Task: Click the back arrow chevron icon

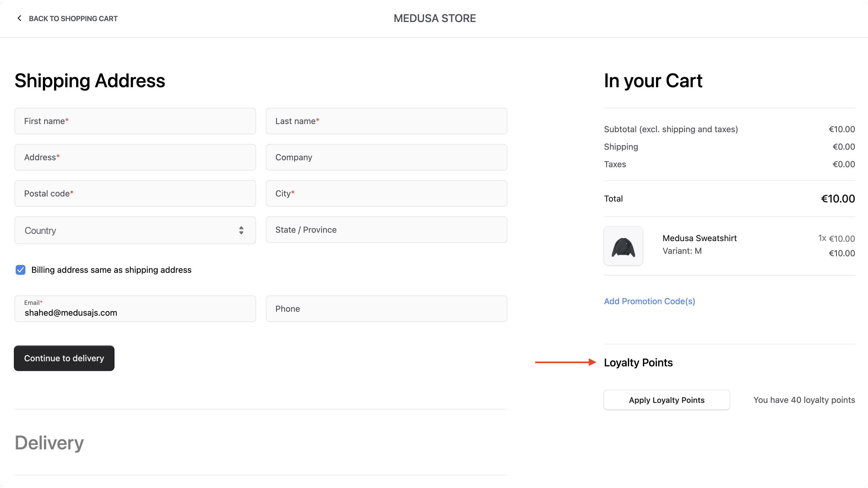Action: 19,18
